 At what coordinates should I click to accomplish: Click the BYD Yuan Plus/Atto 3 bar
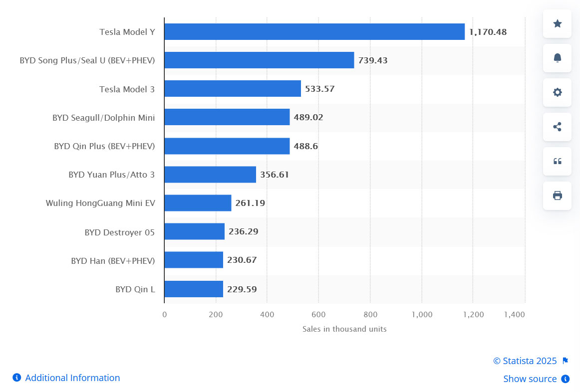[210, 175]
